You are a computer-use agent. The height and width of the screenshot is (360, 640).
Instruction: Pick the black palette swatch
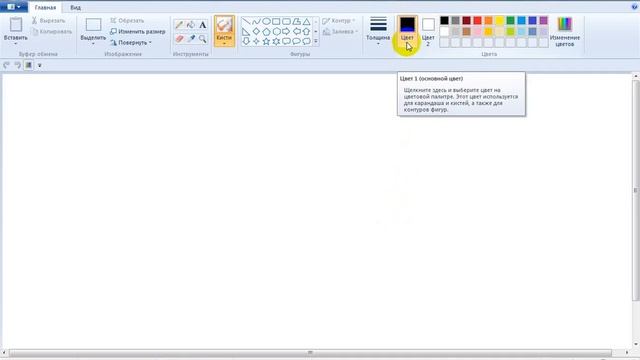[x=444, y=20]
